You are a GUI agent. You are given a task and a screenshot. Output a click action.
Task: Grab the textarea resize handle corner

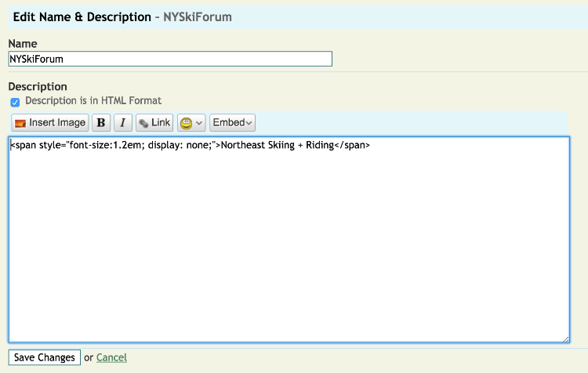point(565,339)
